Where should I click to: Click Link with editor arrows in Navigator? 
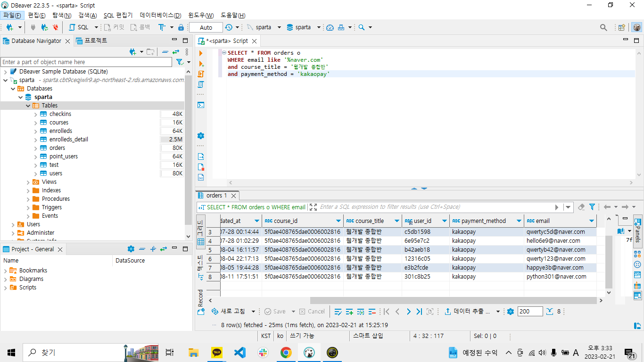pos(176,52)
